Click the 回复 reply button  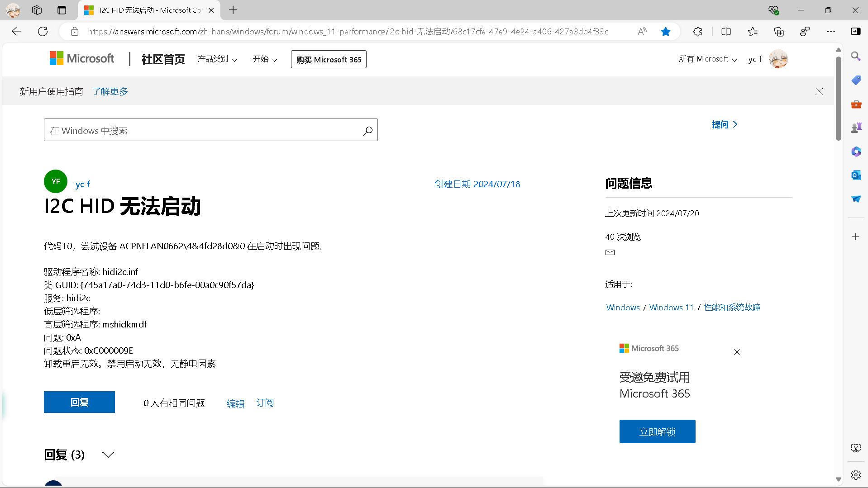(x=79, y=402)
